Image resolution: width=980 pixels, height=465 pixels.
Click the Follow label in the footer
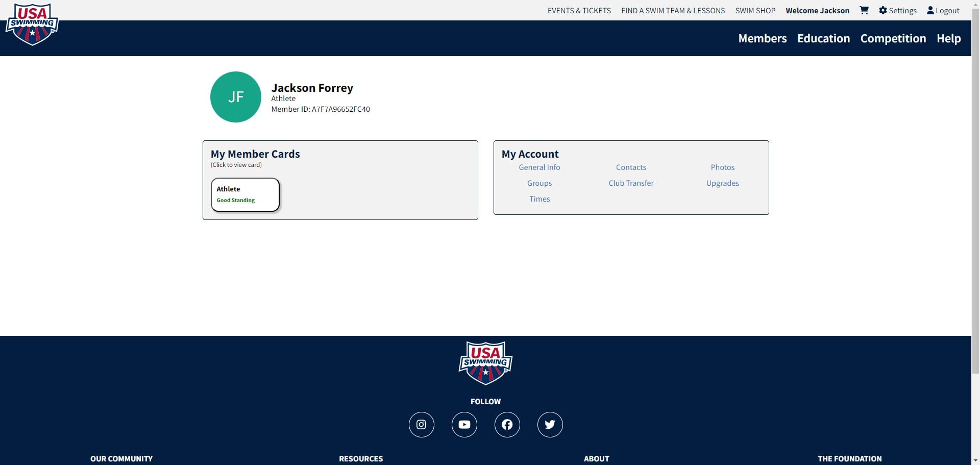coord(485,402)
